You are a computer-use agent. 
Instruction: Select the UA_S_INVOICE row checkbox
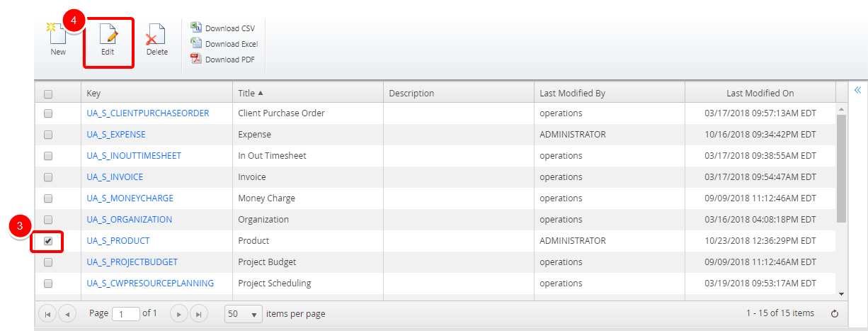[x=48, y=177]
